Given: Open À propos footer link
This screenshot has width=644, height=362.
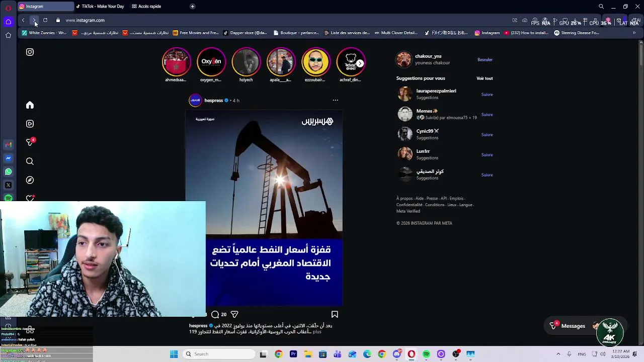Looking at the screenshot, I should coord(404,199).
